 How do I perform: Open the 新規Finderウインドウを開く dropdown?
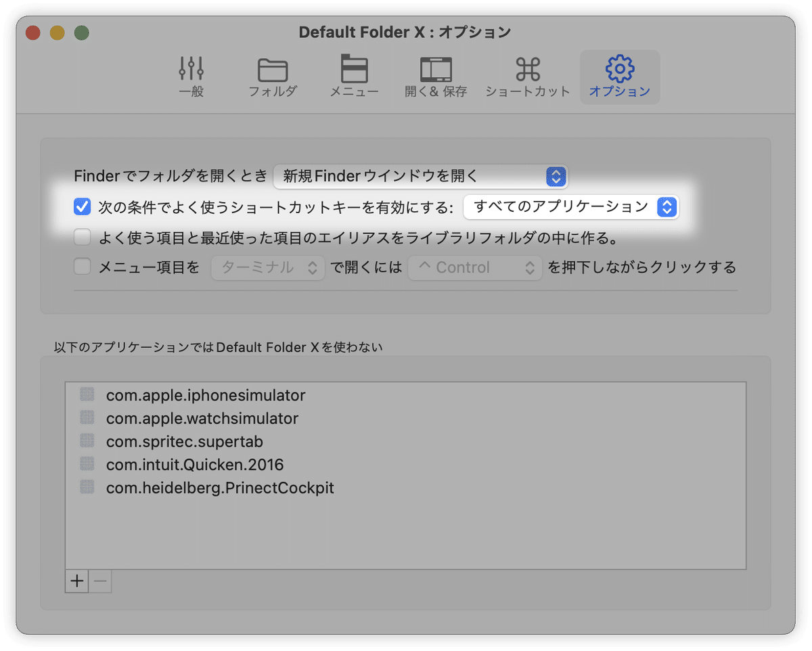click(x=421, y=177)
